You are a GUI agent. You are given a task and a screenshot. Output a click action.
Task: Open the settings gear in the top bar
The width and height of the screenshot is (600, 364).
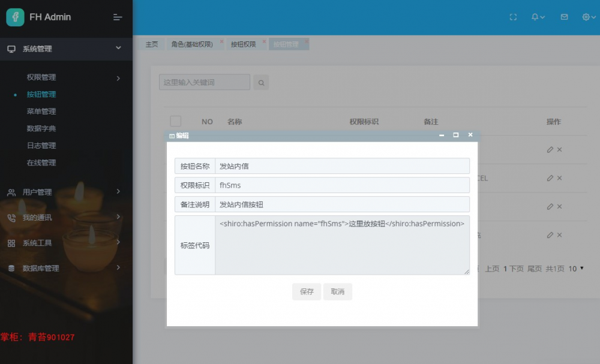coord(586,17)
